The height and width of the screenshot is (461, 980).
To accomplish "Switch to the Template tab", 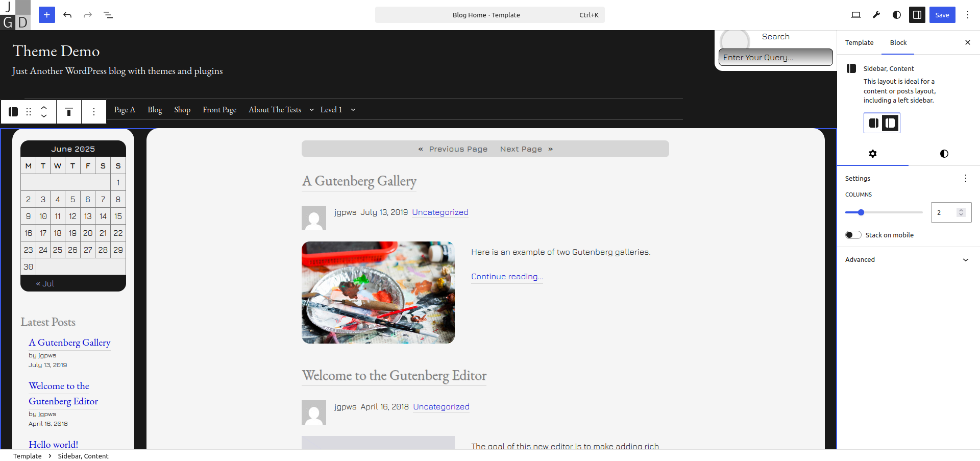I will click(x=860, y=42).
